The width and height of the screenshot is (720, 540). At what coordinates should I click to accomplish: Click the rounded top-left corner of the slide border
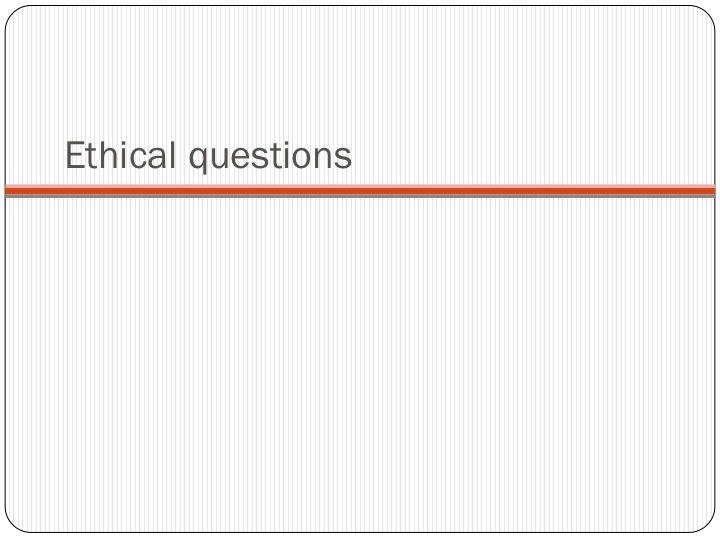pos(12,13)
